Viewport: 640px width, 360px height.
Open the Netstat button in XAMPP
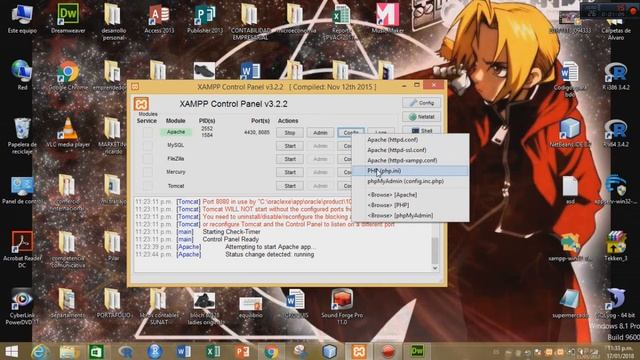(422, 117)
